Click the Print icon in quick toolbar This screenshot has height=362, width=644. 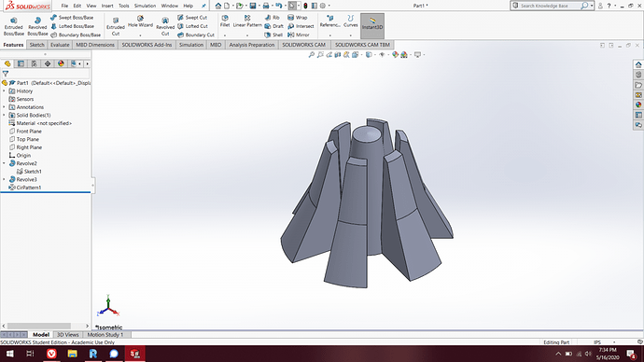point(266,6)
